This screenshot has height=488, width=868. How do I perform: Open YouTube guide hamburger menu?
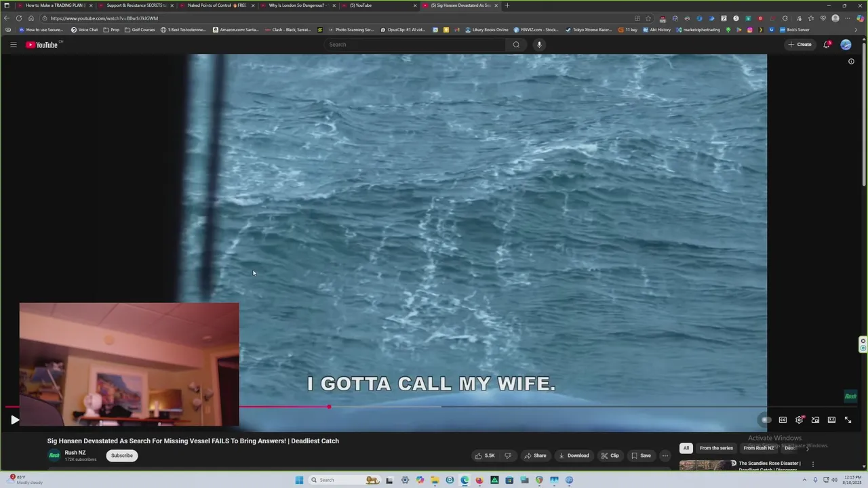pyautogui.click(x=13, y=45)
